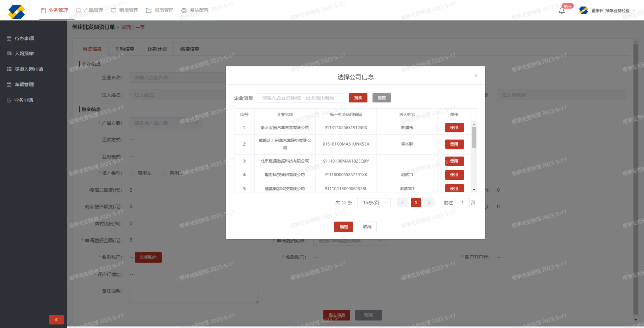The image size is (644, 328).
Task: Switch to the 车辆信息 tab
Action: [x=125, y=49]
